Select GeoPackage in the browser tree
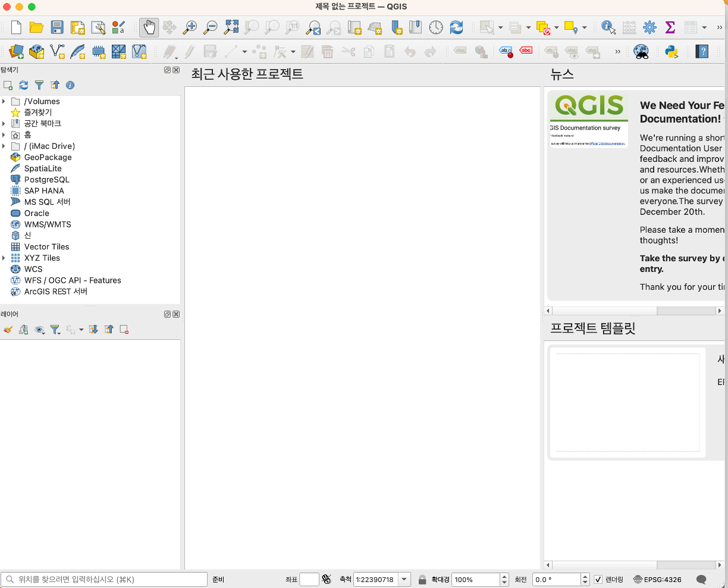 48,158
